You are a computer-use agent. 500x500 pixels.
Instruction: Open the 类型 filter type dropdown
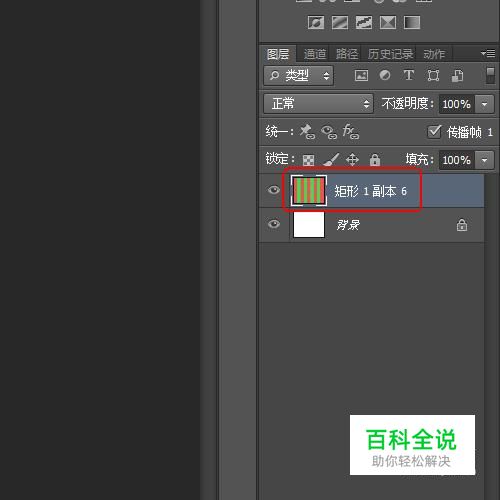[299, 76]
